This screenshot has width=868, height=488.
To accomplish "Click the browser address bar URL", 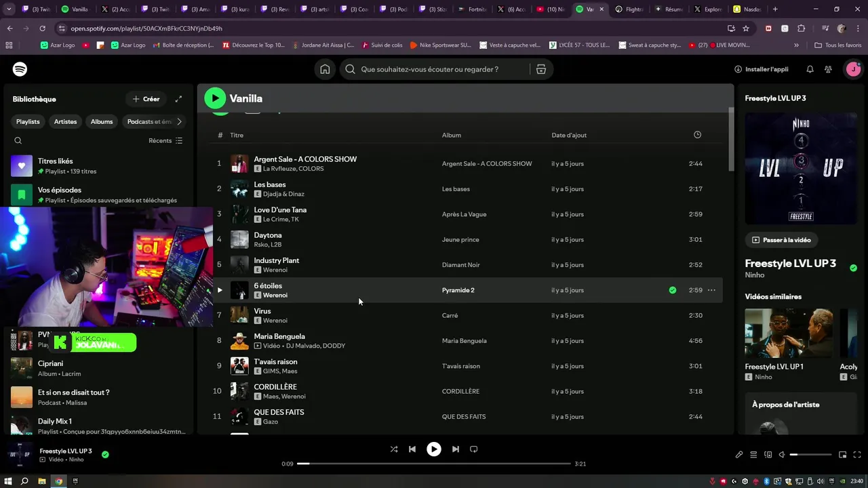I will (x=146, y=28).
